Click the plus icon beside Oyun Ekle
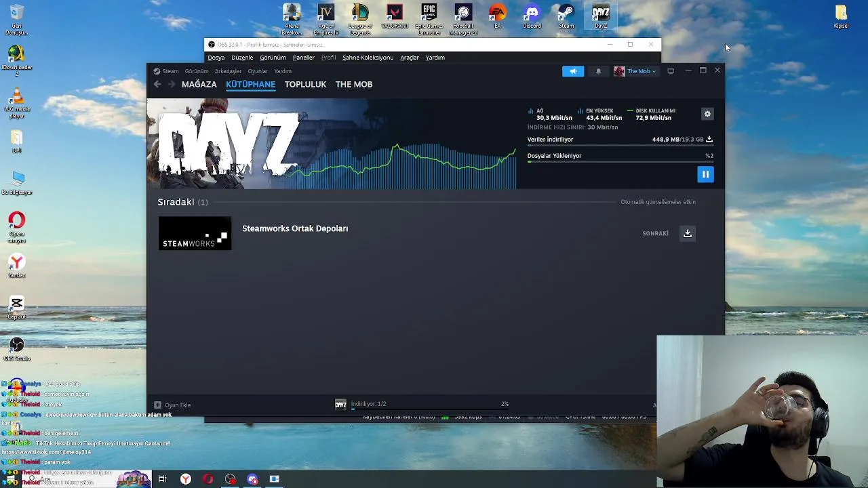This screenshot has width=868, height=488. coord(157,405)
